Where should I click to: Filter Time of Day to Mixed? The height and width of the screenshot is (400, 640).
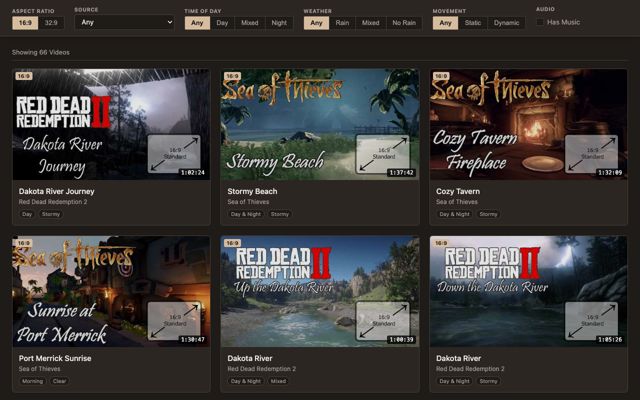250,23
